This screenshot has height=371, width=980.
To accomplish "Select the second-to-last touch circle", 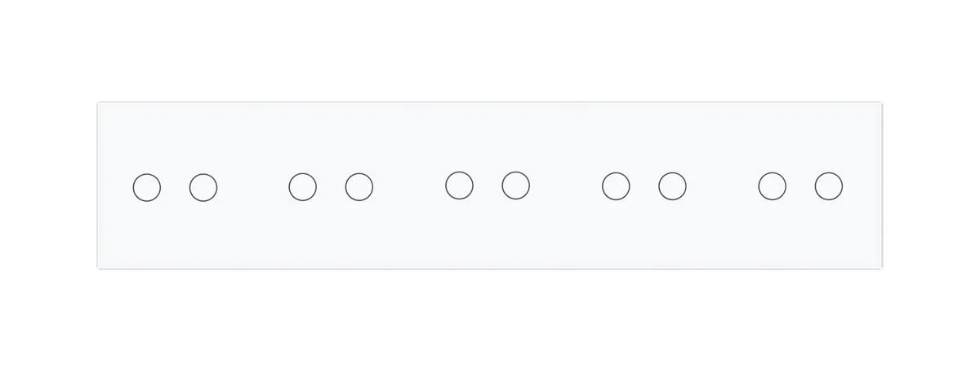I will point(773,186).
